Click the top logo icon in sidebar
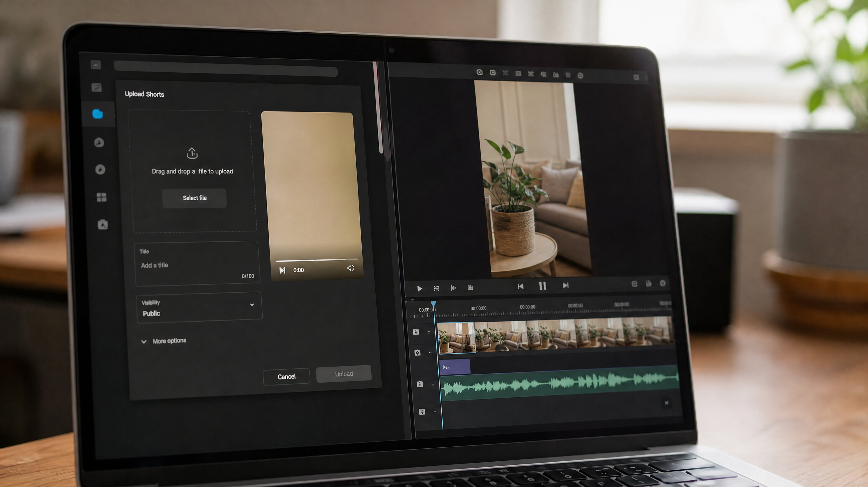This screenshot has width=868, height=487. (96, 65)
